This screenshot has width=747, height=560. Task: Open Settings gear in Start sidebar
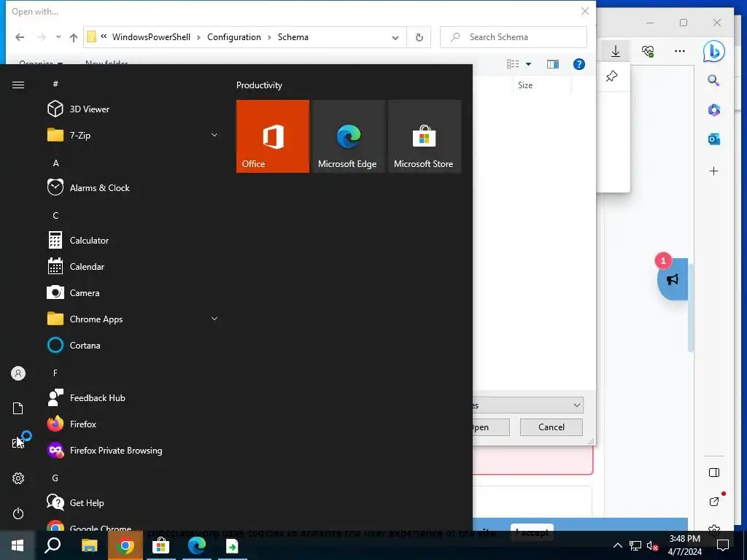tap(18, 478)
